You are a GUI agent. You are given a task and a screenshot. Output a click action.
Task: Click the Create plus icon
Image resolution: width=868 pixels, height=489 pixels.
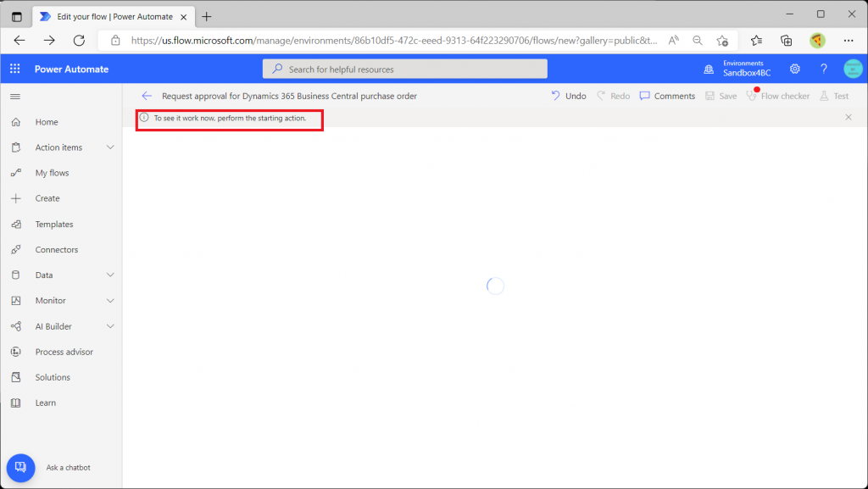click(16, 198)
